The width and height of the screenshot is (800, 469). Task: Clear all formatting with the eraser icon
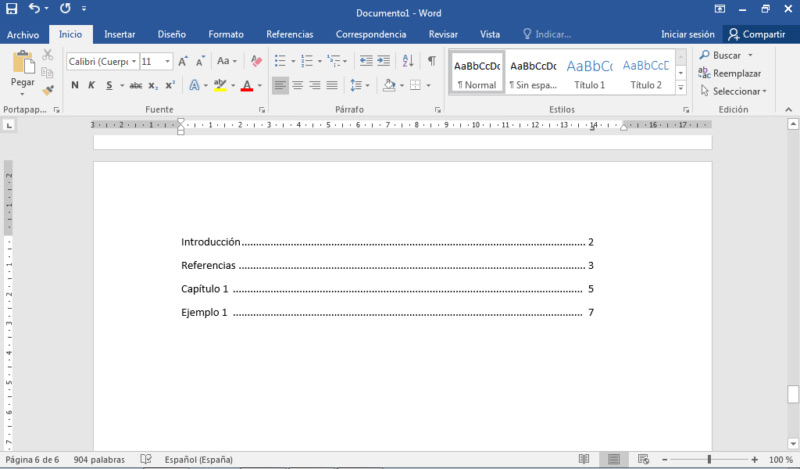[x=256, y=61]
